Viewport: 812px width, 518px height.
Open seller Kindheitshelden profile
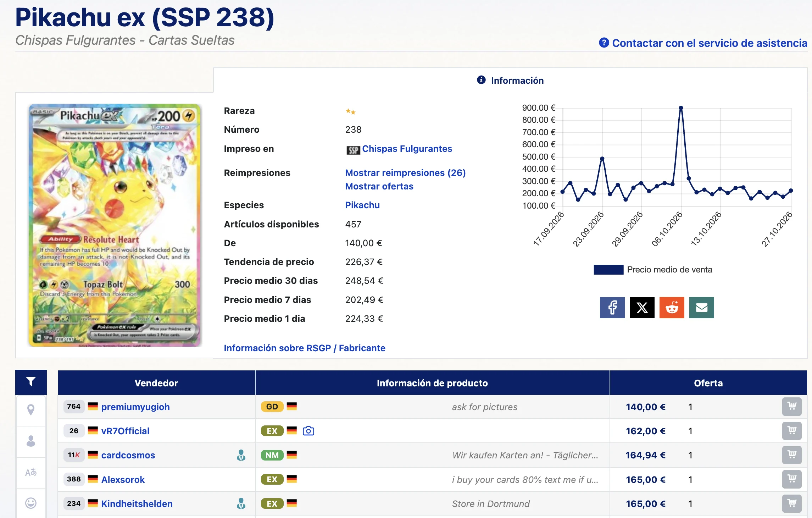pyautogui.click(x=137, y=504)
